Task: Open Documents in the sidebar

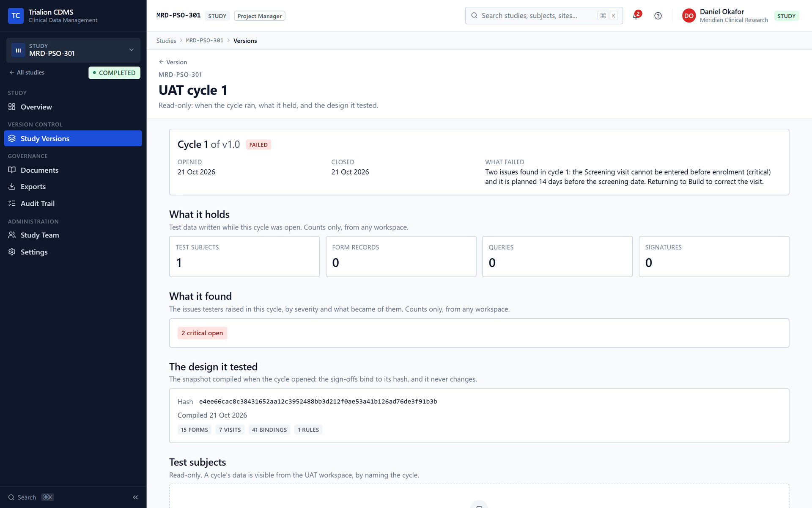Action: [73, 170]
